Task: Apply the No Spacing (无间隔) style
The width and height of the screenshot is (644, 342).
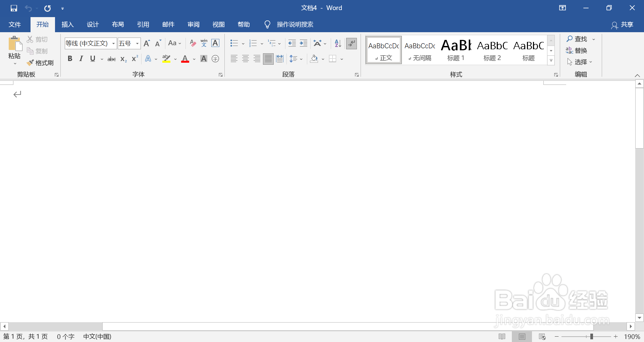Action: click(420, 50)
